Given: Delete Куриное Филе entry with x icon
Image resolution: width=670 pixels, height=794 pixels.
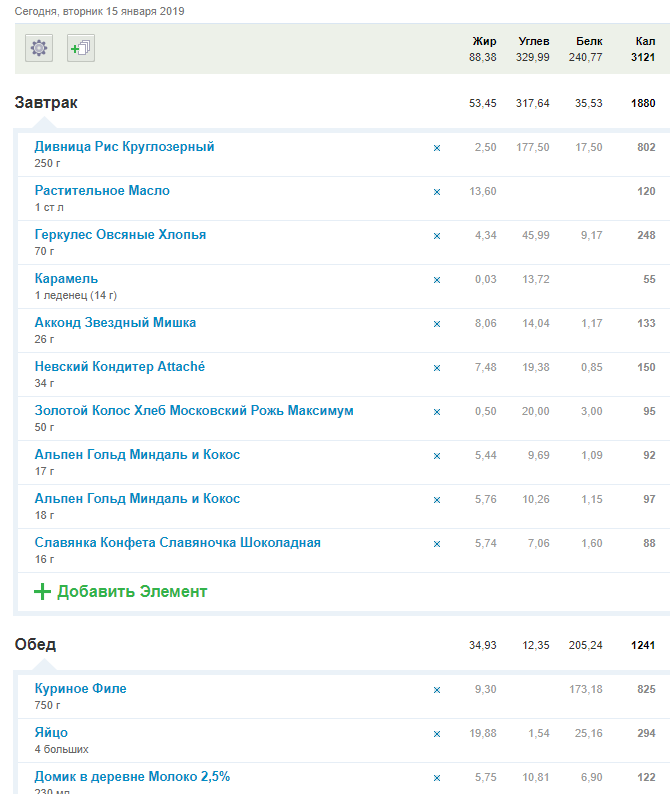Looking at the screenshot, I should [436, 690].
